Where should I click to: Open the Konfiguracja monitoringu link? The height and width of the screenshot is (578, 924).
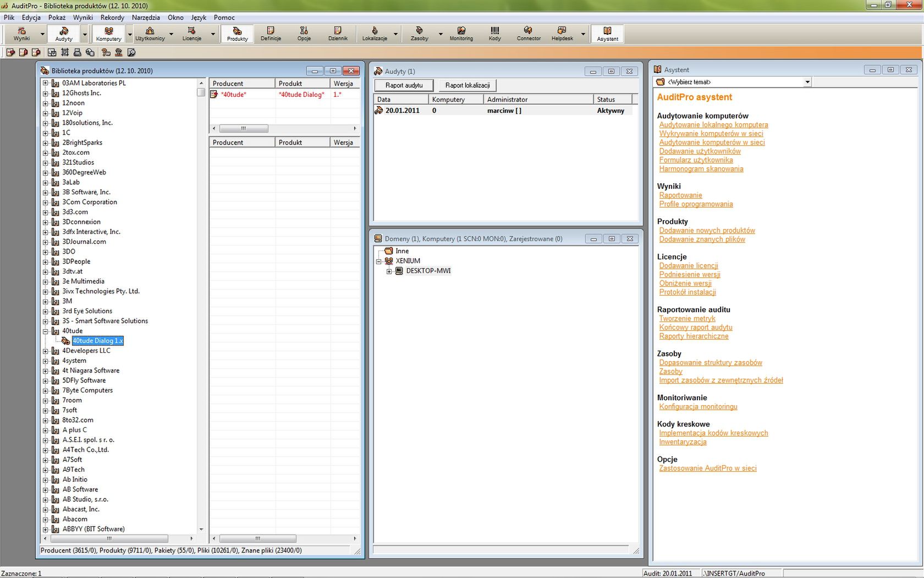tap(698, 407)
